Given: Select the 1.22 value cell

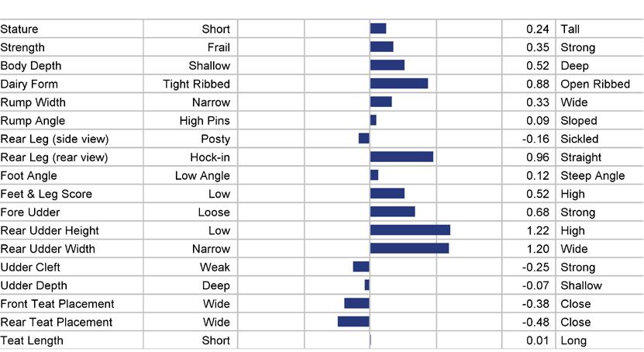Looking at the screenshot, I should [x=538, y=230].
